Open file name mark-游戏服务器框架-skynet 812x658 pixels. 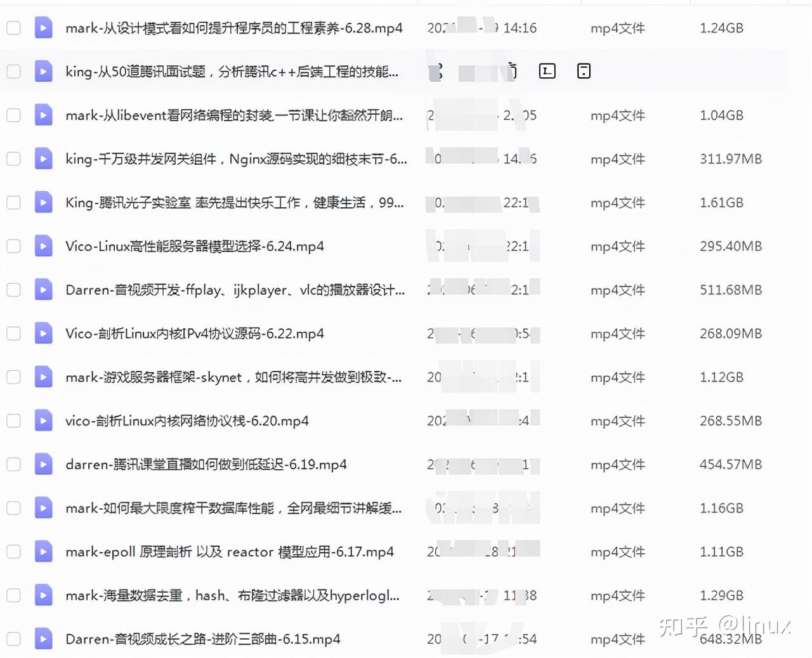[x=233, y=377]
